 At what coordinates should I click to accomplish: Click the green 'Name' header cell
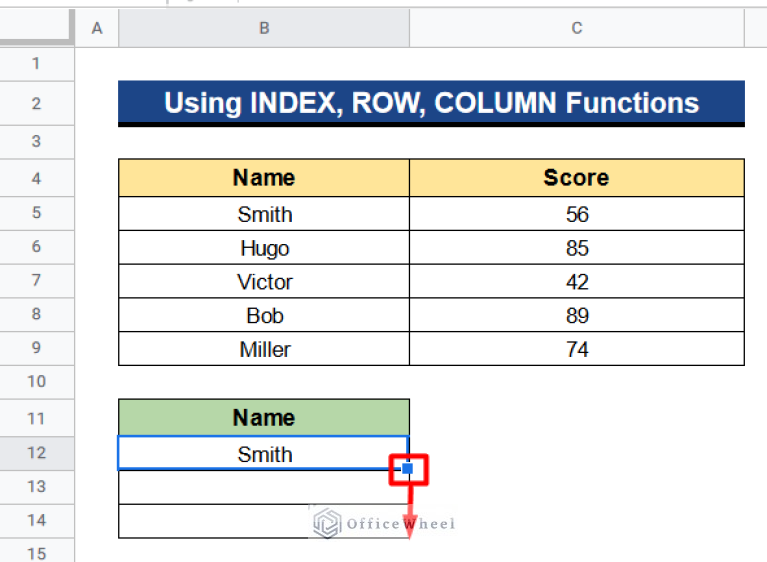tap(264, 417)
